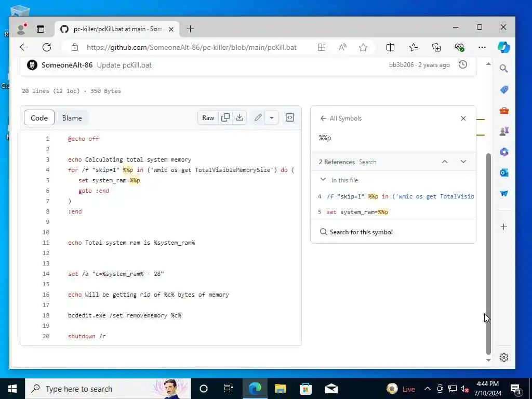Open sidebar settings gear
532x399 pixels.
click(x=504, y=357)
